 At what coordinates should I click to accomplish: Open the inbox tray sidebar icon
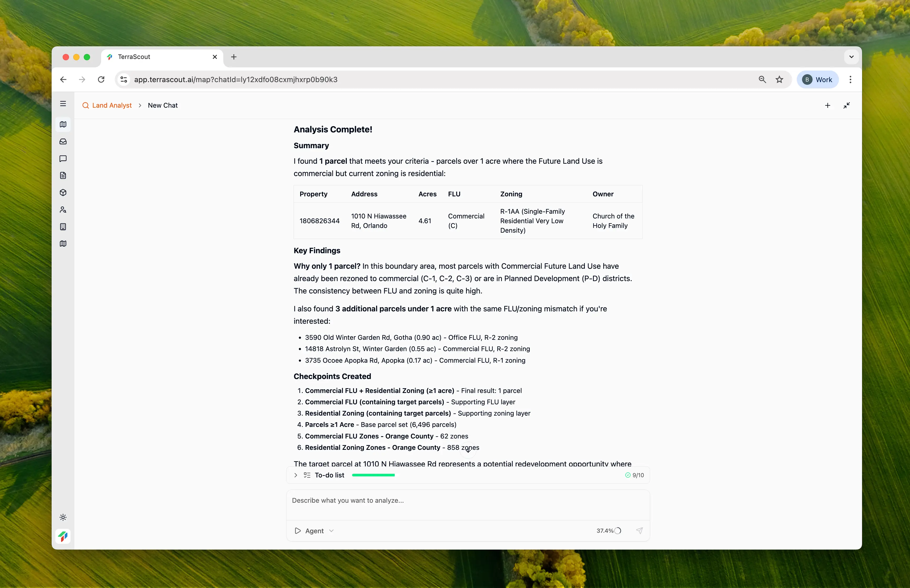63,142
